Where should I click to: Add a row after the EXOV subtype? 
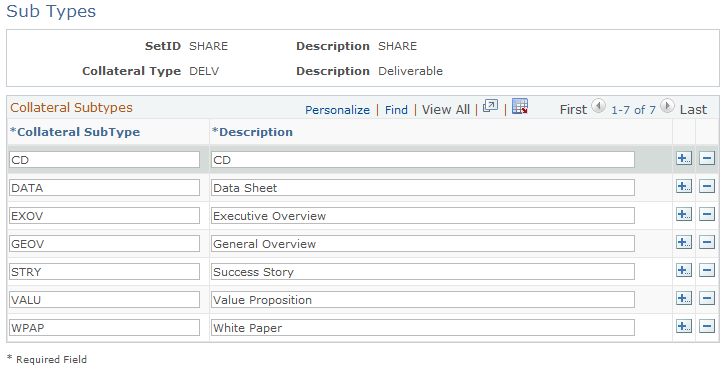click(684, 215)
